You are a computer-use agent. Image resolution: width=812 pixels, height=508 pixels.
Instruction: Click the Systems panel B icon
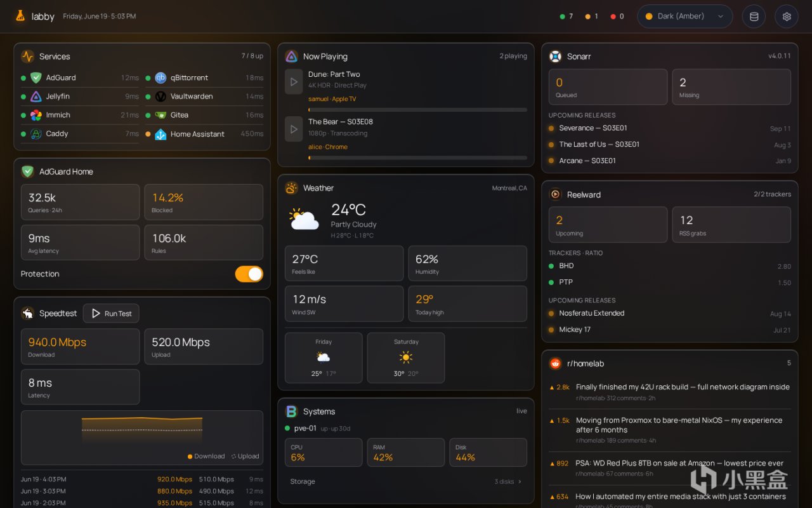tap(291, 411)
